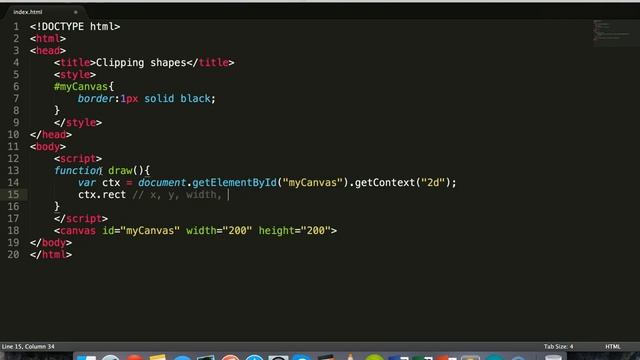Click the #myCanvas CSS selector
Screen dimensions: 640x360
[81, 87]
